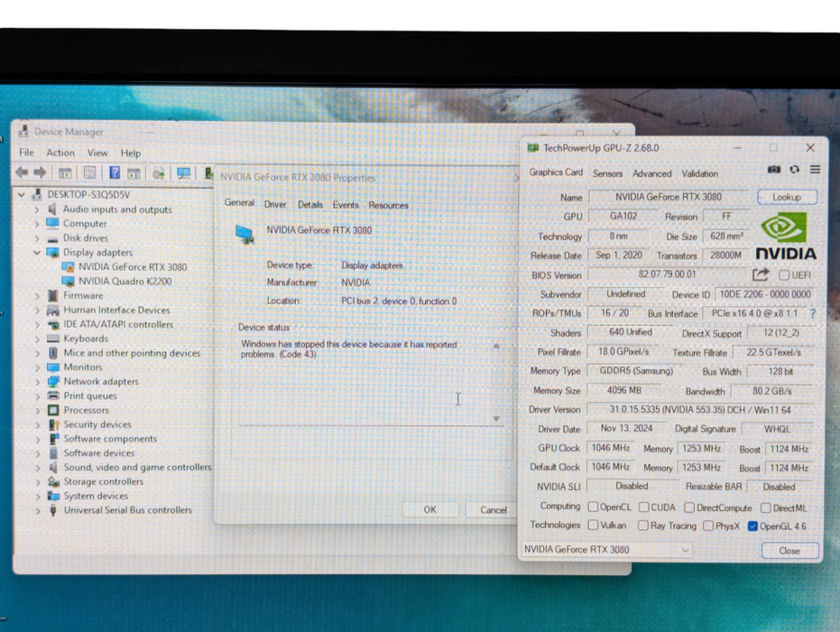Click the Device status scroll up arrow
This screenshot has height=632, width=840.
click(x=496, y=347)
